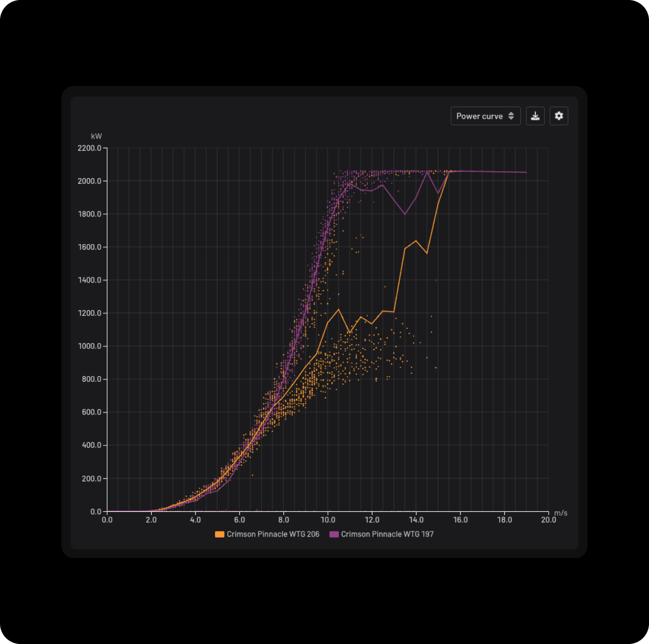Click the 200.0 y-axis label

pos(92,479)
